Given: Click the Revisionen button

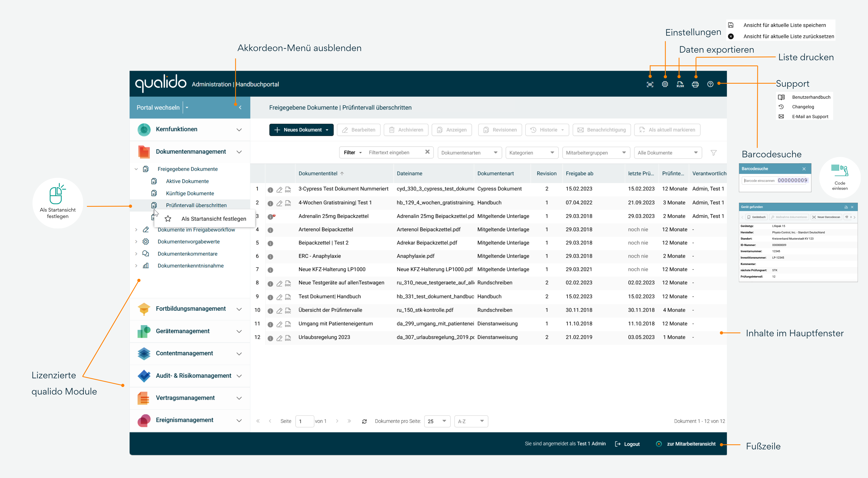Looking at the screenshot, I should click(500, 130).
